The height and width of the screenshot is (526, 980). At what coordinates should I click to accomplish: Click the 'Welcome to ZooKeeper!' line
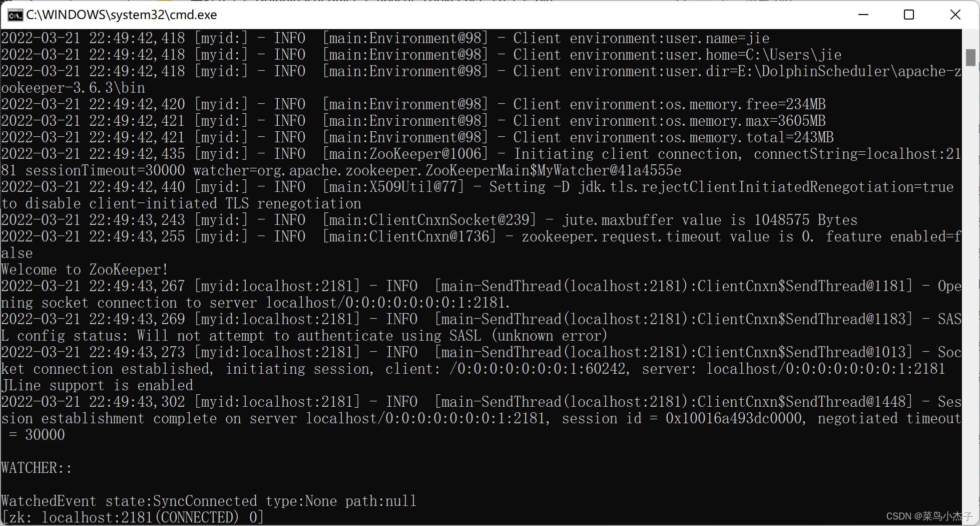coord(84,270)
